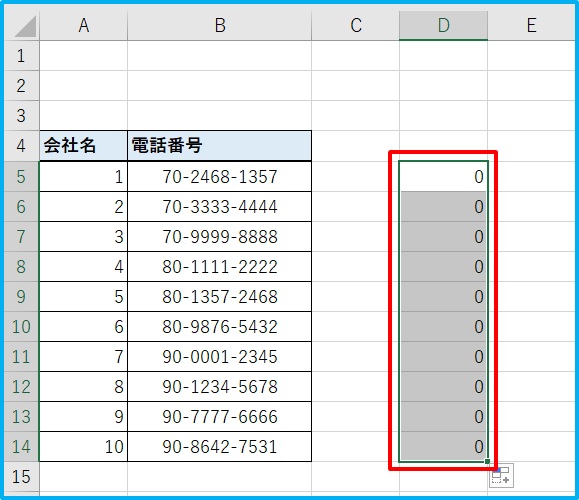The height and width of the screenshot is (500, 579).
Task: Click cell D14 showing 0
Action: [443, 446]
